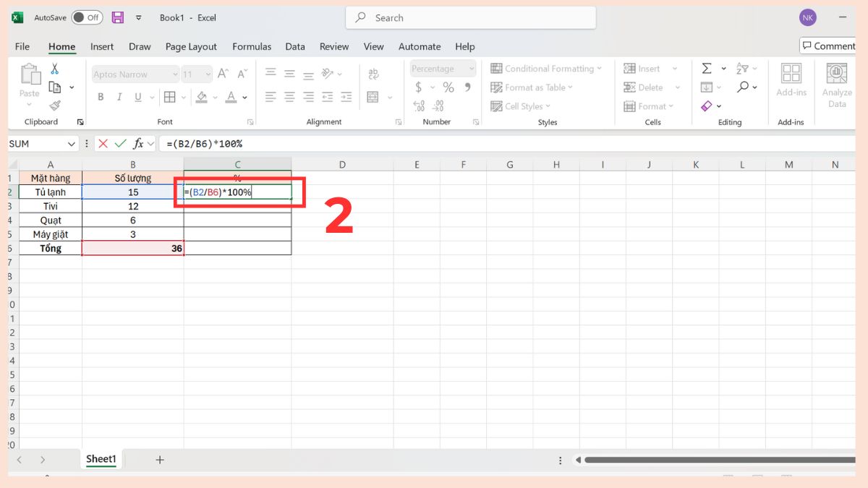Switch to the Formulas ribbon tab
Viewport: 868px width, 488px height.
(252, 46)
